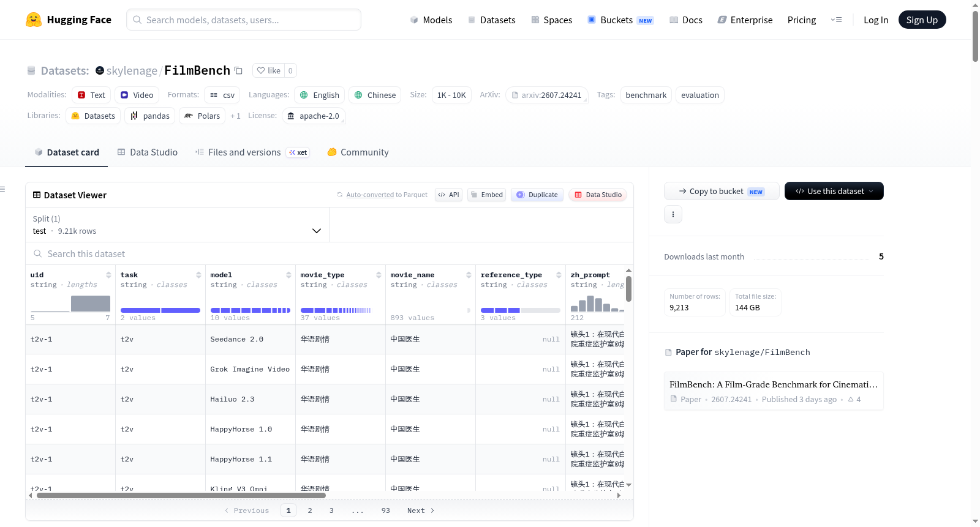Viewport: 980px width, 527px height.
Task: Open the Dataset card tab
Action: click(66, 152)
